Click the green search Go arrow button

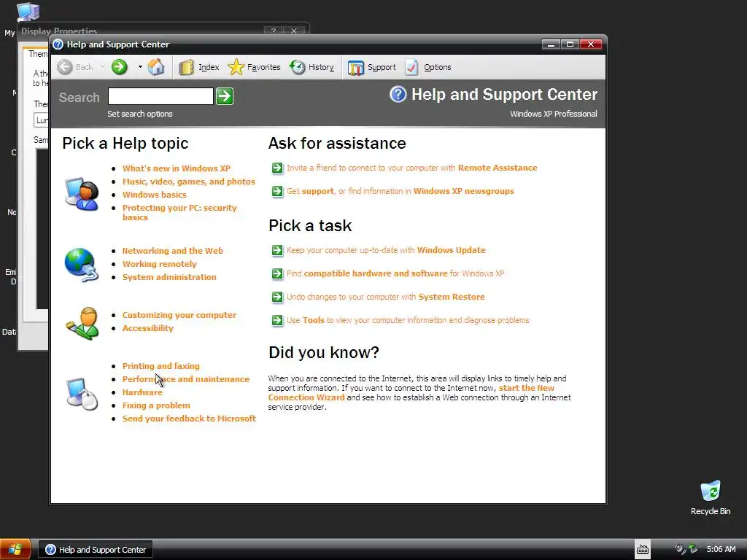(225, 96)
